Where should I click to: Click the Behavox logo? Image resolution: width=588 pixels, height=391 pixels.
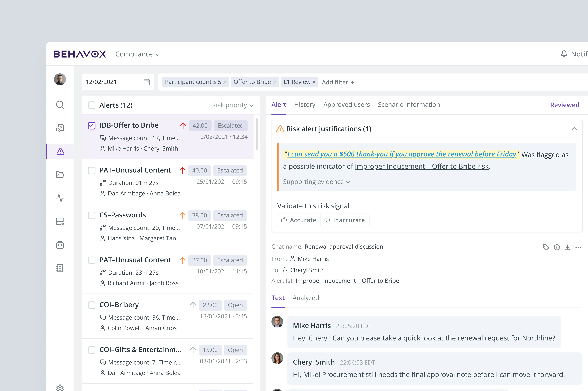tap(80, 54)
